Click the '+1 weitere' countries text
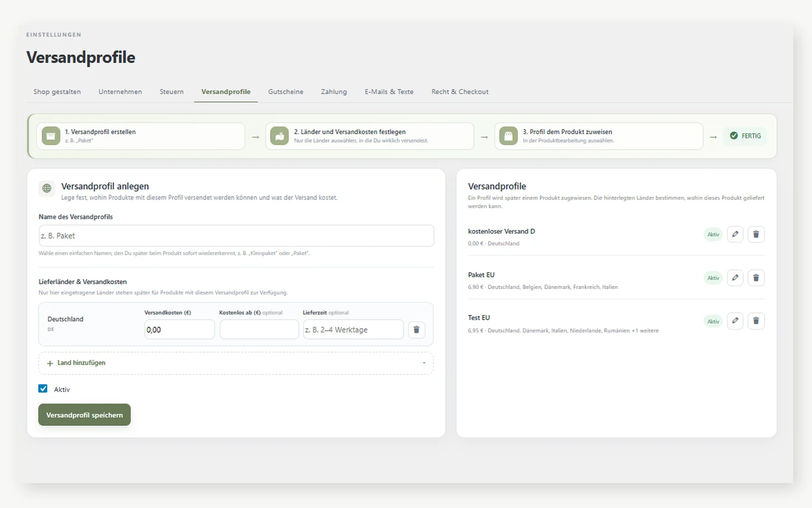812x508 pixels. [645, 331]
